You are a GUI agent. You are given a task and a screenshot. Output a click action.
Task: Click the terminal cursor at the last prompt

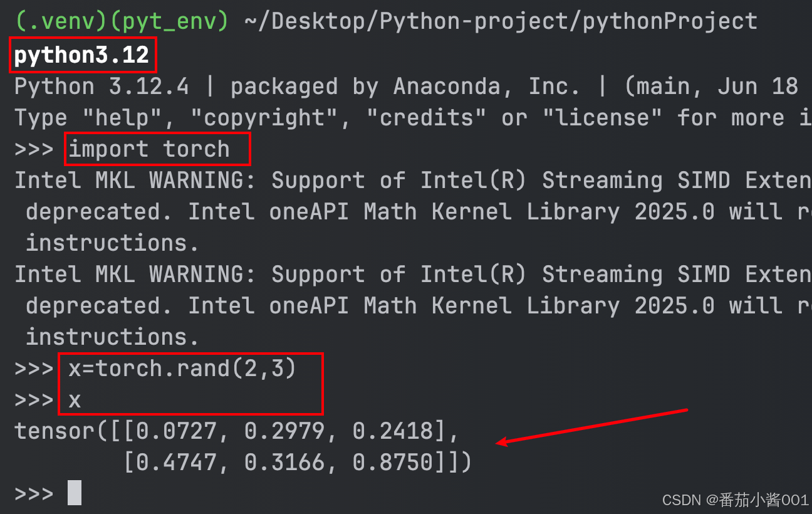coord(75,493)
